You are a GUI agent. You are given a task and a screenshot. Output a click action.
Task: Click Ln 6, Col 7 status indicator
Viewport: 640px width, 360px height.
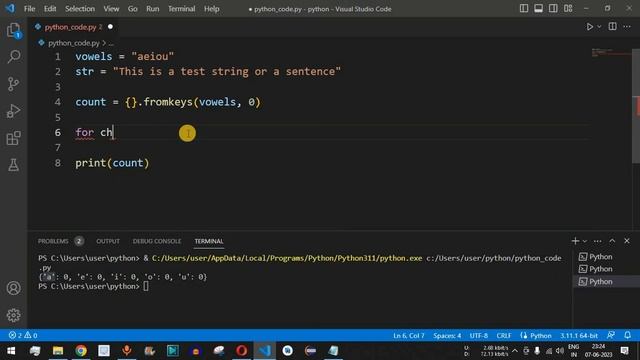[x=409, y=336]
